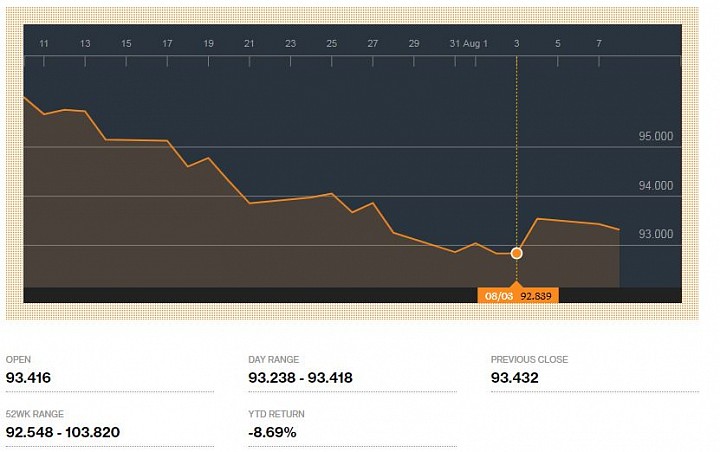
Task: Select date 25 on the timeline axis
Action: pyautogui.click(x=332, y=44)
